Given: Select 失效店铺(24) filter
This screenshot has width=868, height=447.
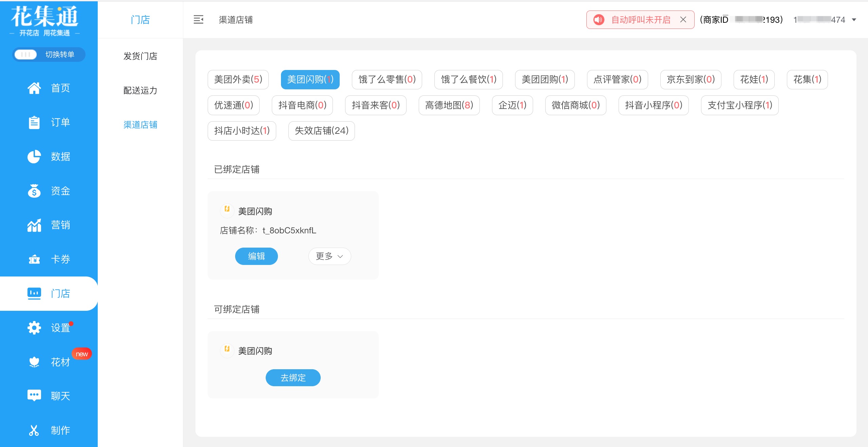Looking at the screenshot, I should [x=321, y=131].
